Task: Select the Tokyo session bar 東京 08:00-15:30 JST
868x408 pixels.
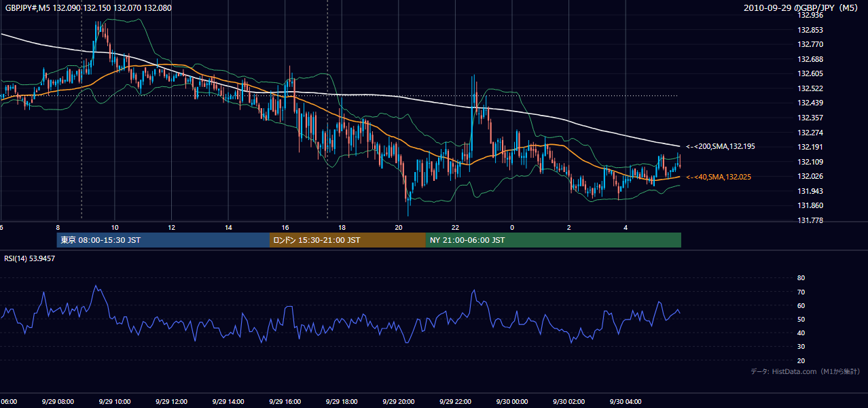Action: pos(163,240)
